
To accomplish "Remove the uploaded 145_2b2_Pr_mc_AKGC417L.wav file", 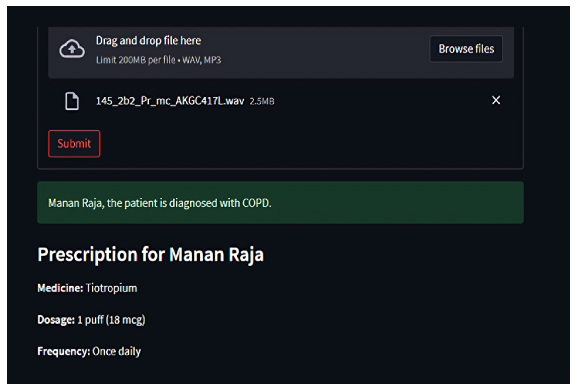I will tap(496, 100).
